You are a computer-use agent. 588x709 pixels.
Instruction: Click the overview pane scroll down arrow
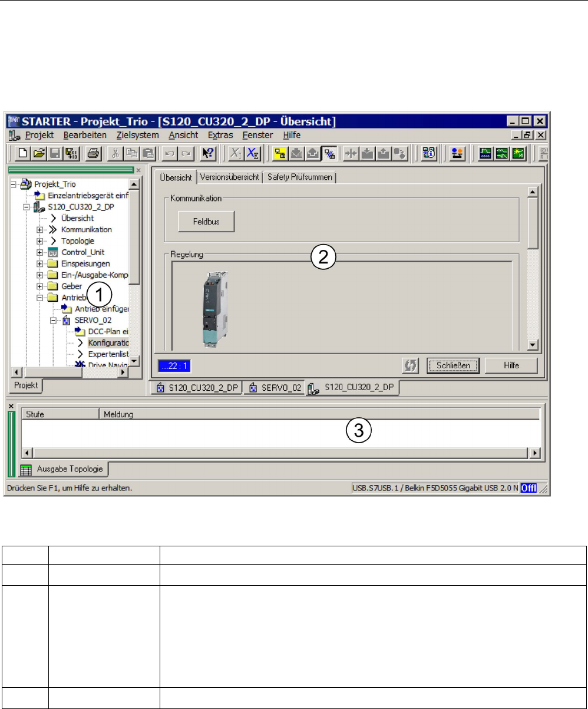532,345
